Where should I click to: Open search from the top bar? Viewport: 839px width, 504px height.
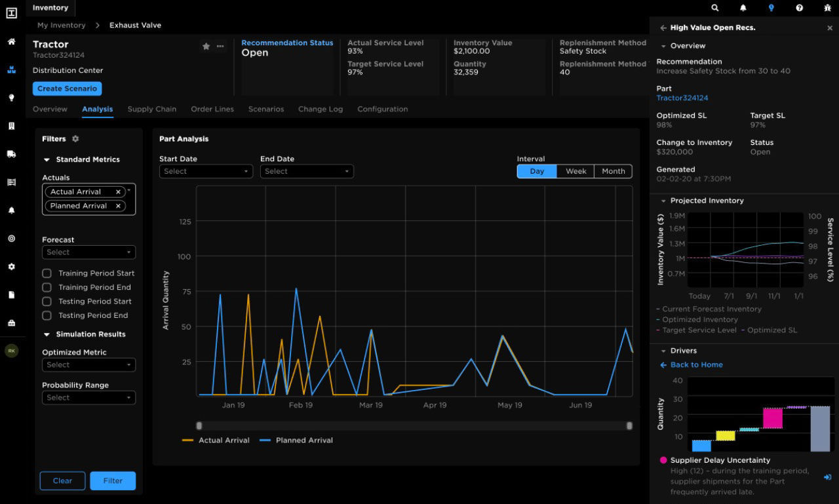714,7
